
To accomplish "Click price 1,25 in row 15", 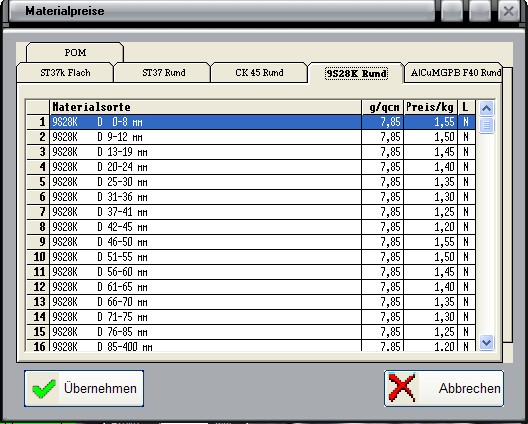I will coord(431,332).
